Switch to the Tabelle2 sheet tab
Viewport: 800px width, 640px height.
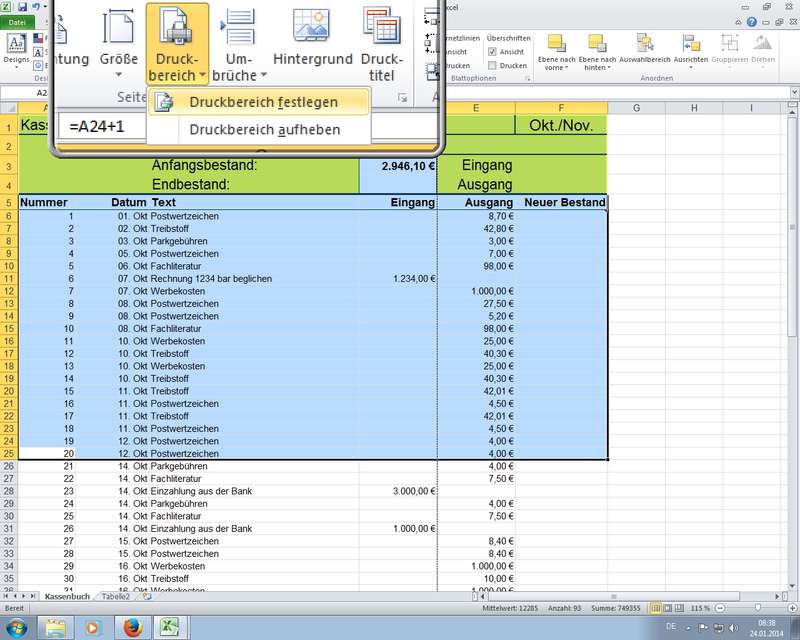click(115, 596)
